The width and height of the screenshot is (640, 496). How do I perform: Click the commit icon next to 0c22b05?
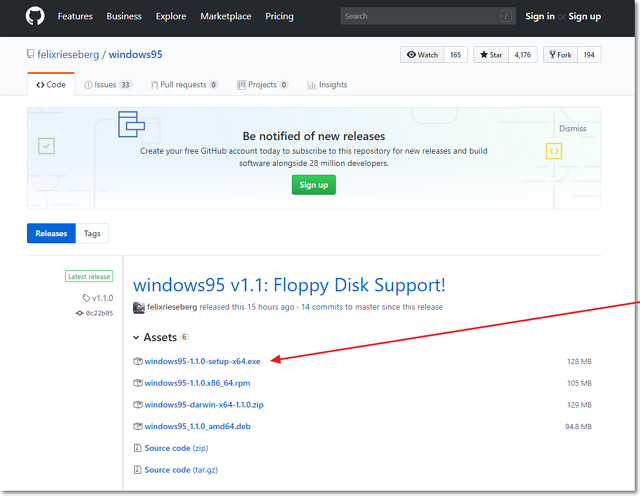80,313
